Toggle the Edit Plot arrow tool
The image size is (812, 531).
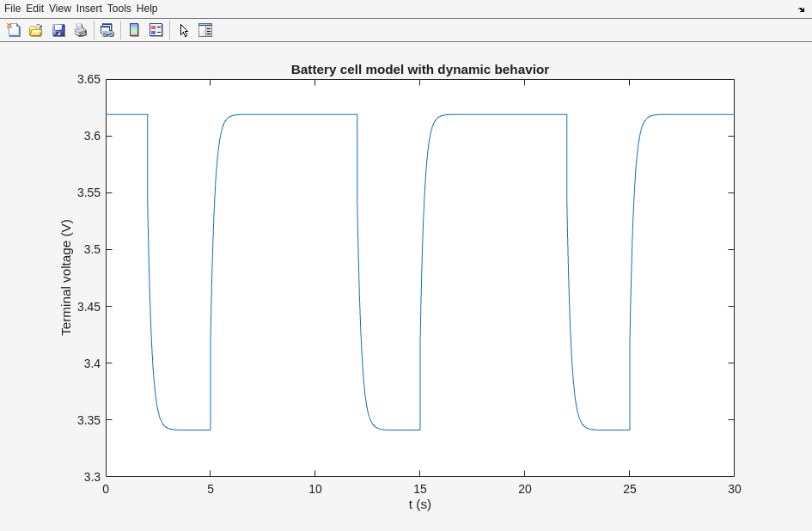184,30
